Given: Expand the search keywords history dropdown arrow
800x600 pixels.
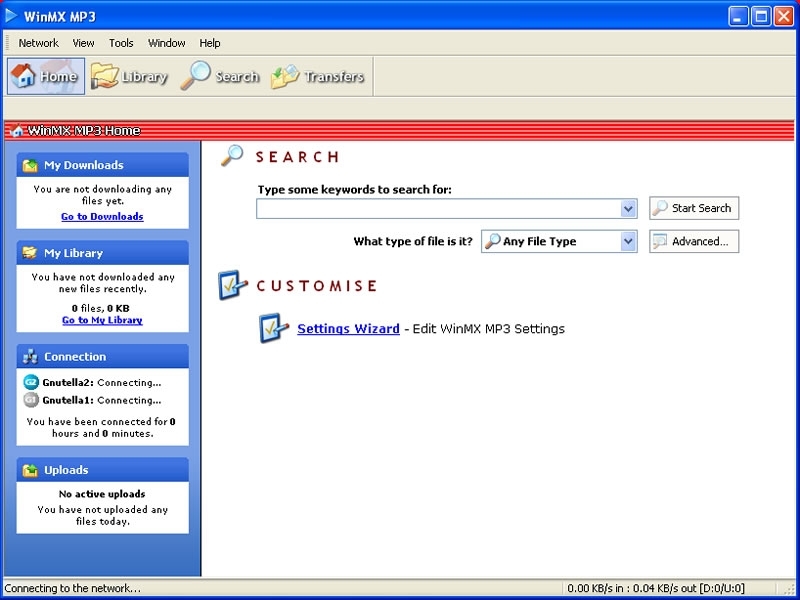Looking at the screenshot, I should pyautogui.click(x=629, y=209).
